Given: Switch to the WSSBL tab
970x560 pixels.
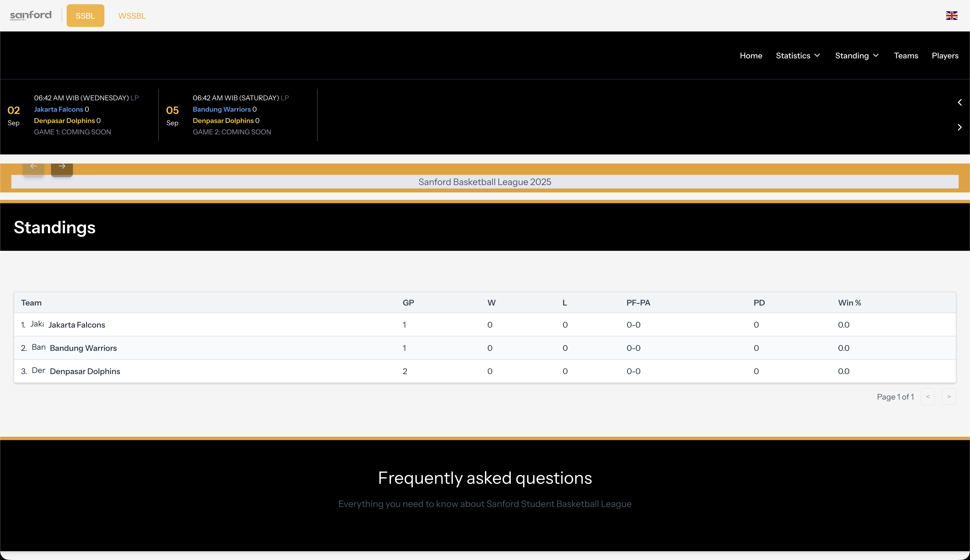Looking at the screenshot, I should click(132, 16).
